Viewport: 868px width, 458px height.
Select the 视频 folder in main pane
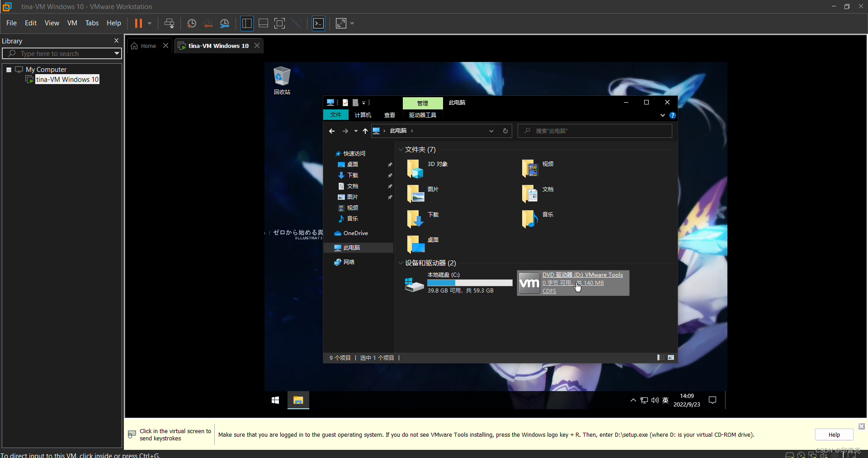(538, 169)
